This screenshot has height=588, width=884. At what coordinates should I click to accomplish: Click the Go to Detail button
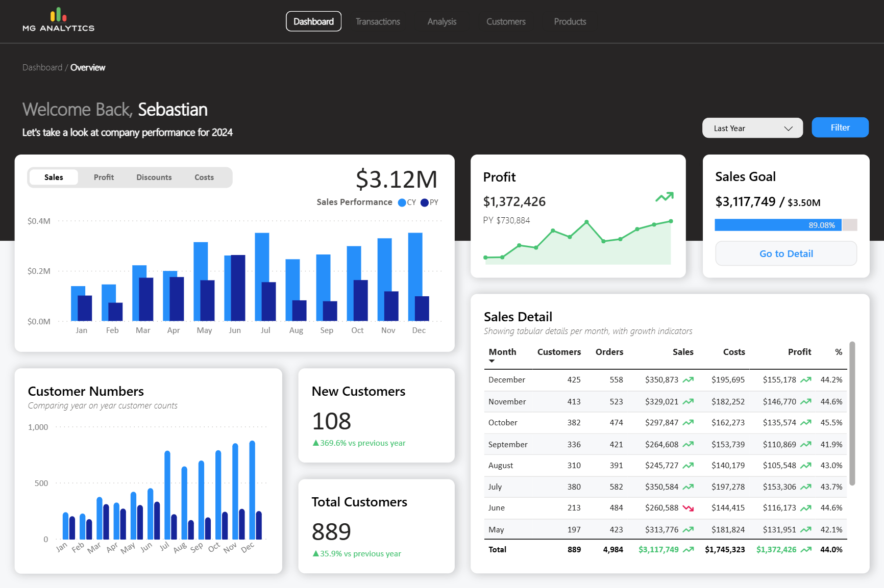click(785, 253)
